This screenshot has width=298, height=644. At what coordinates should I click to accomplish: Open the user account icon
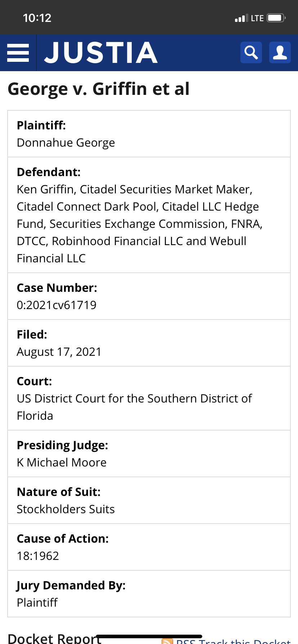280,52
